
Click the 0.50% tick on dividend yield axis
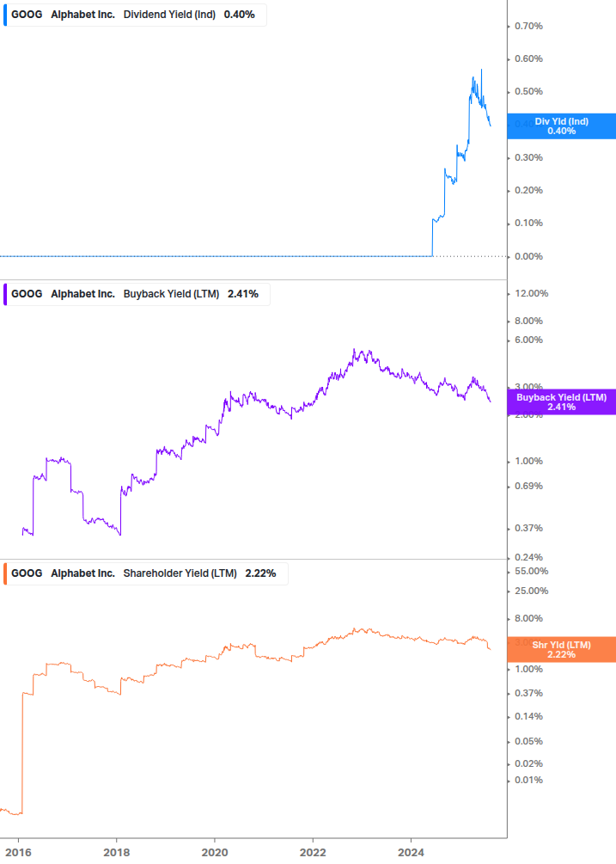point(528,91)
